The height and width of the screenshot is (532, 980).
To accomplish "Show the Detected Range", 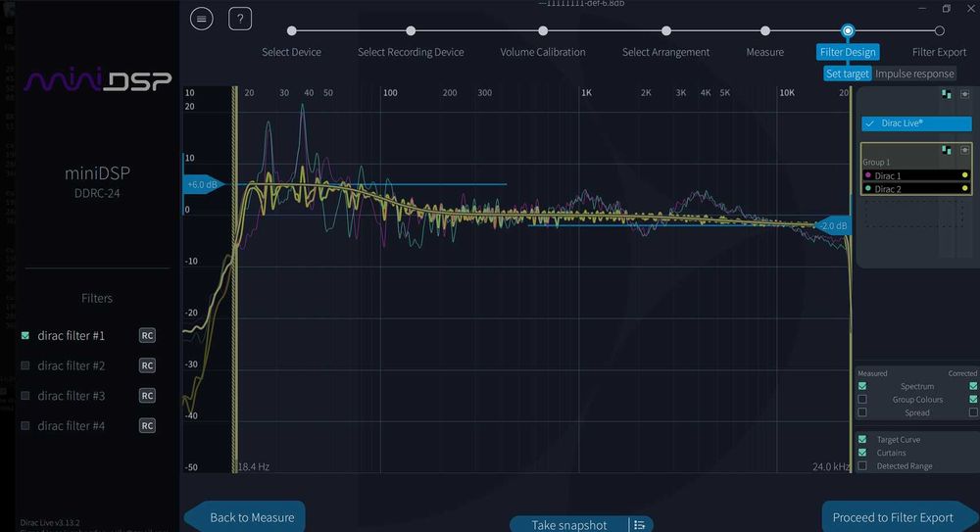I will tap(862, 465).
